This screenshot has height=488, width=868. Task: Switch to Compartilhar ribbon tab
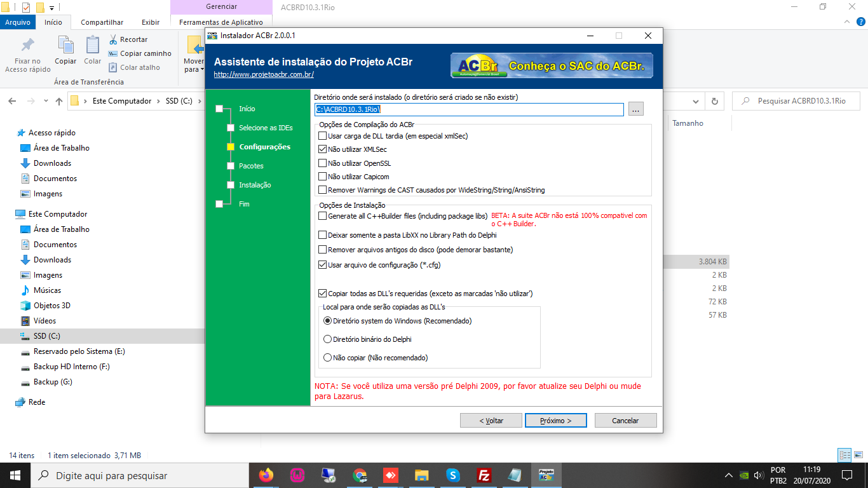[x=102, y=22]
